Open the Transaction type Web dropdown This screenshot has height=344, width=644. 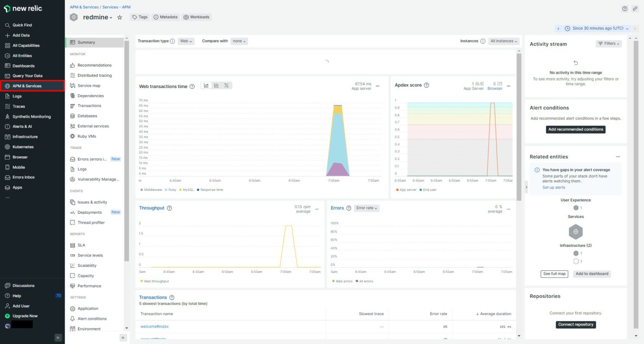186,41
